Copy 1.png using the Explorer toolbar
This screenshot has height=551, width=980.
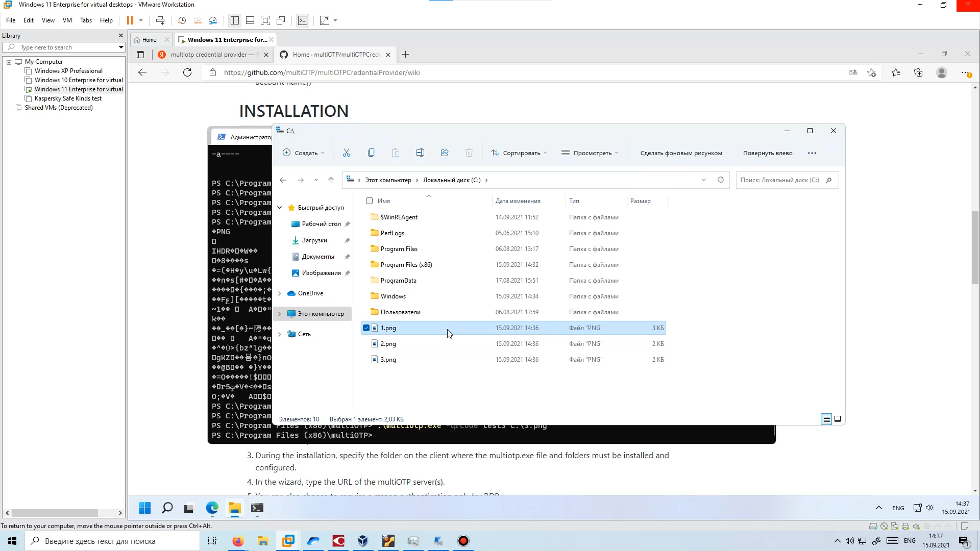click(371, 153)
